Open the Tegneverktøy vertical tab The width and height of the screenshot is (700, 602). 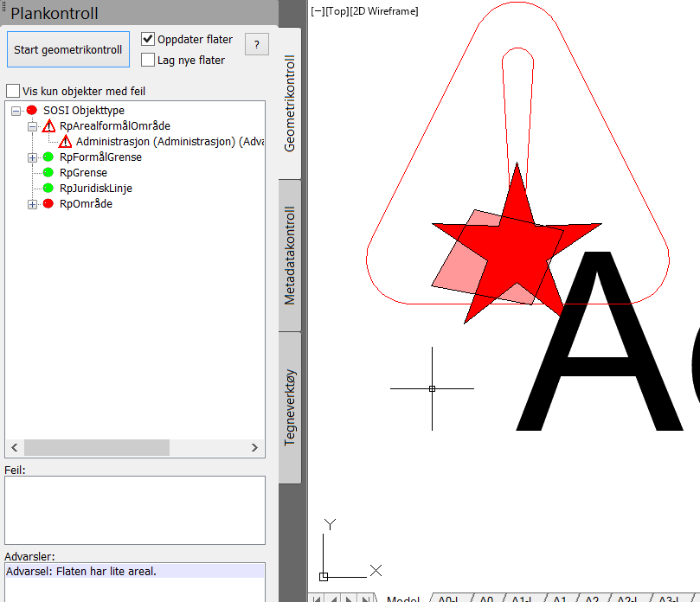[x=290, y=407]
